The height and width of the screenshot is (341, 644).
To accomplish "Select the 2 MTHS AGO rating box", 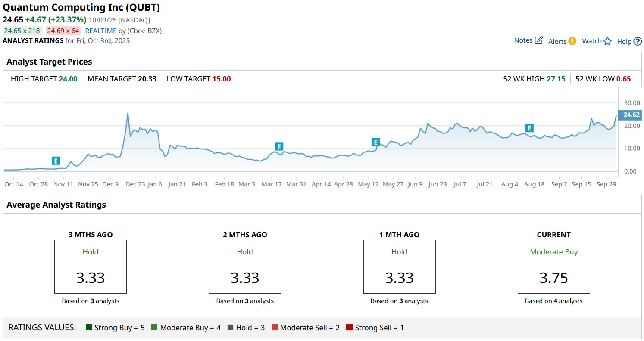I will 245,267.
